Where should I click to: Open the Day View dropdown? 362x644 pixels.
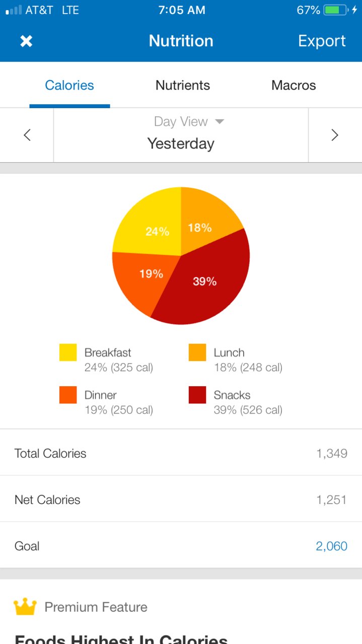(189, 122)
